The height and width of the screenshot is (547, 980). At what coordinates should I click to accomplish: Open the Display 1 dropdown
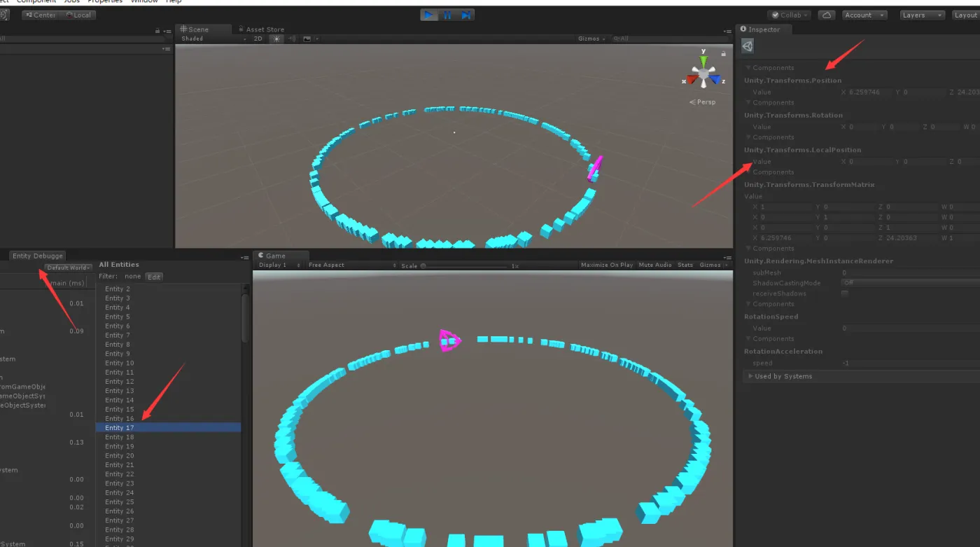tap(279, 265)
